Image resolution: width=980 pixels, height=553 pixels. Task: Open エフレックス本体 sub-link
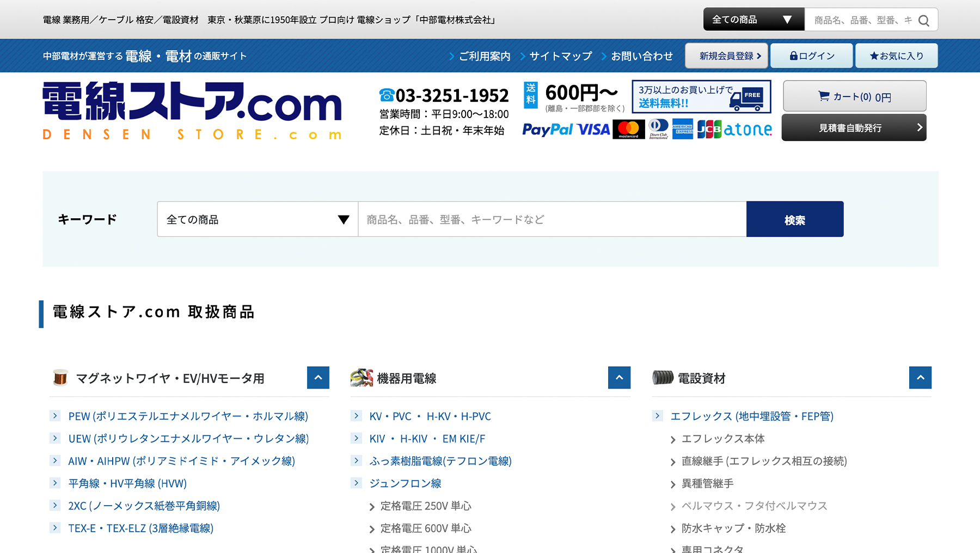(x=723, y=439)
